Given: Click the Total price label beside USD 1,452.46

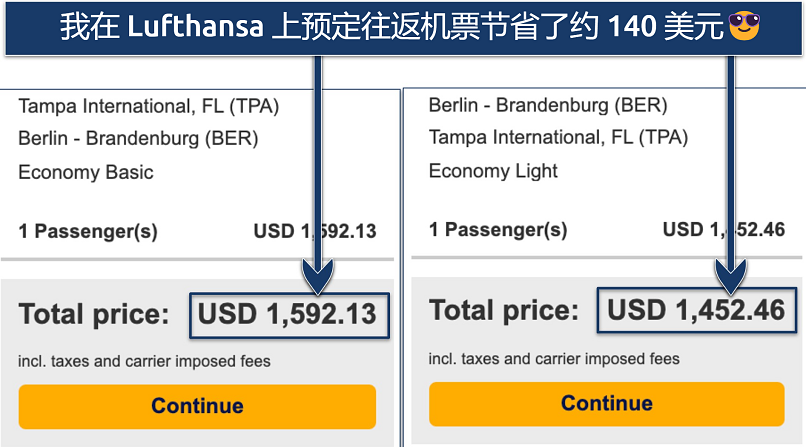Looking at the screenshot, I should 504,311.
